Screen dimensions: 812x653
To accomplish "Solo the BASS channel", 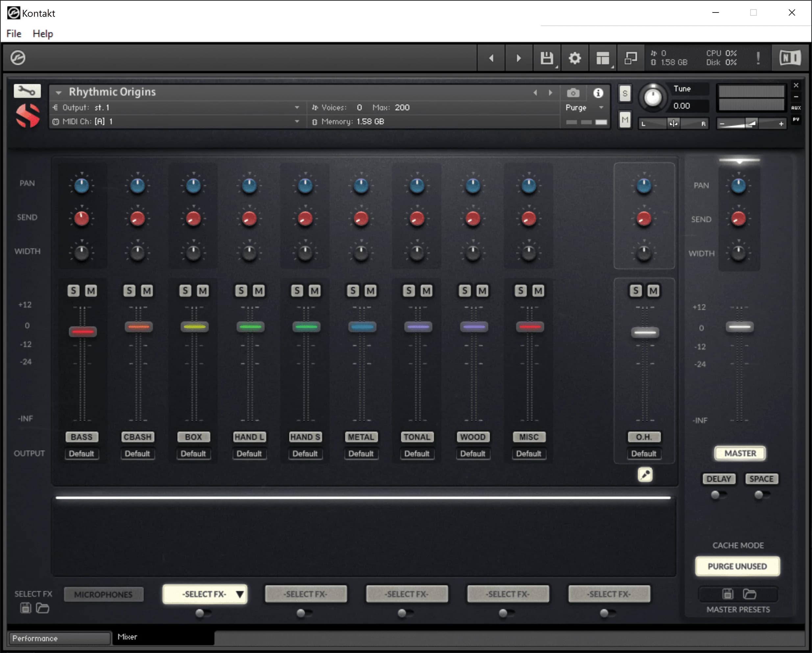I will [73, 291].
